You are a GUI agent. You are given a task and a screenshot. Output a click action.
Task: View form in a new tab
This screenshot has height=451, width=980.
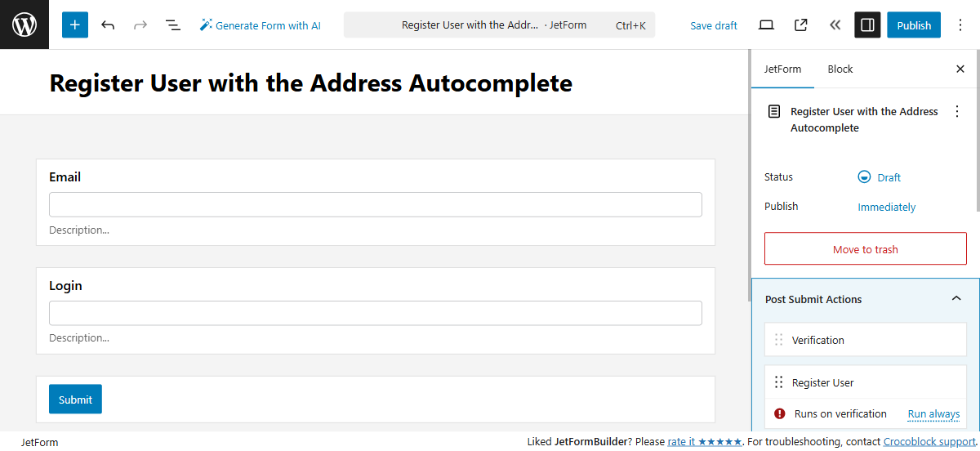pos(801,25)
